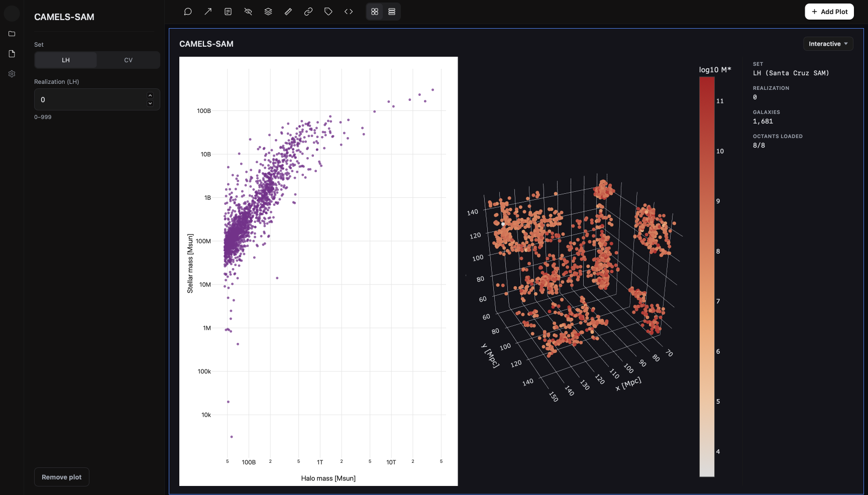Open the settings gear in sidebar

[x=12, y=74]
